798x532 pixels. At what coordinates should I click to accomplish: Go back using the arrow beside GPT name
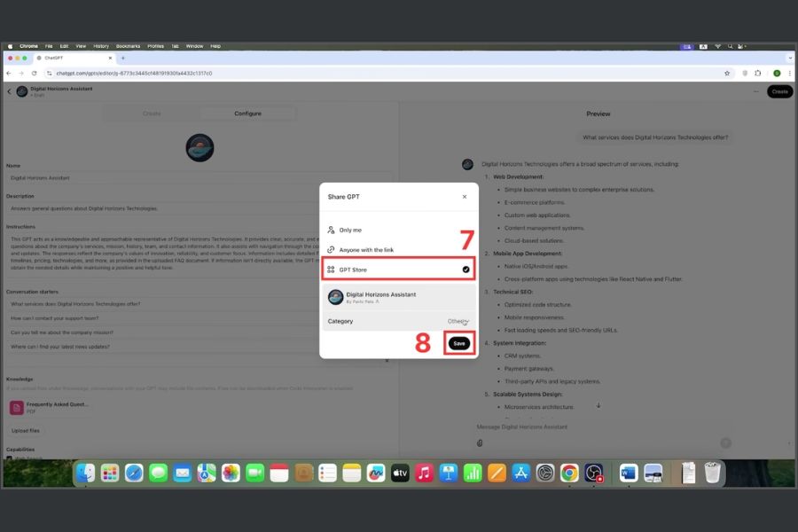10,91
